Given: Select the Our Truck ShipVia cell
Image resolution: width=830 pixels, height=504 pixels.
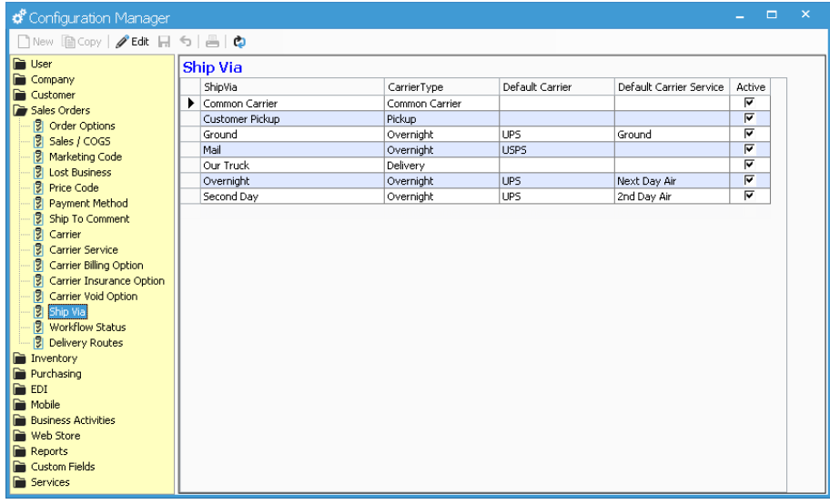Looking at the screenshot, I should click(292, 166).
